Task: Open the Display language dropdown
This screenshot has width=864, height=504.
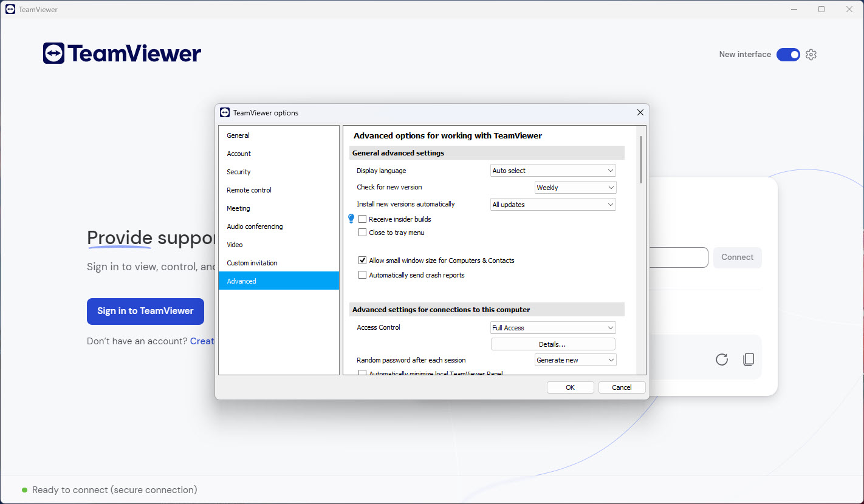Action: pos(553,171)
